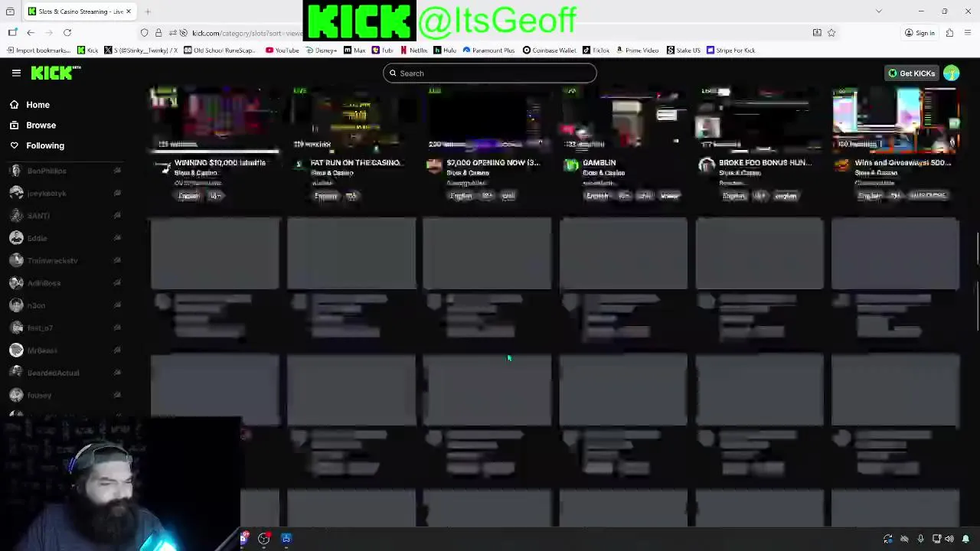Open the GAMBLIN stream thumbnail
This screenshot has height=551, width=980.
click(623, 119)
